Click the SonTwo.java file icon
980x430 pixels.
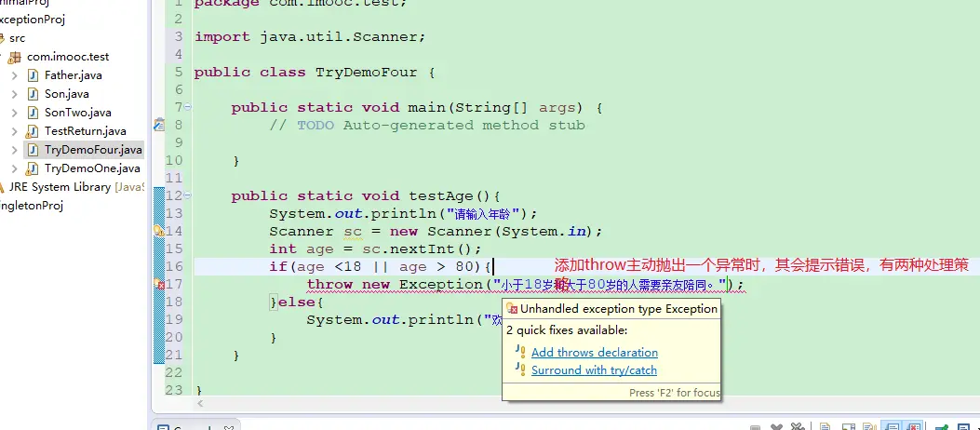(x=34, y=114)
